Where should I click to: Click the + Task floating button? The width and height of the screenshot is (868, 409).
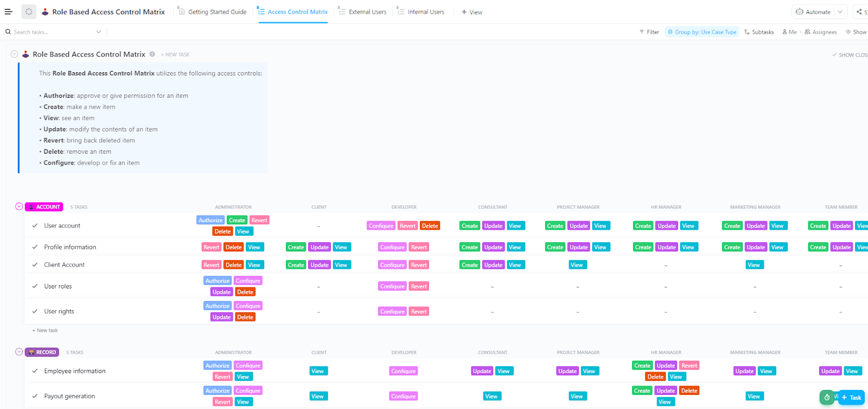tap(851, 398)
